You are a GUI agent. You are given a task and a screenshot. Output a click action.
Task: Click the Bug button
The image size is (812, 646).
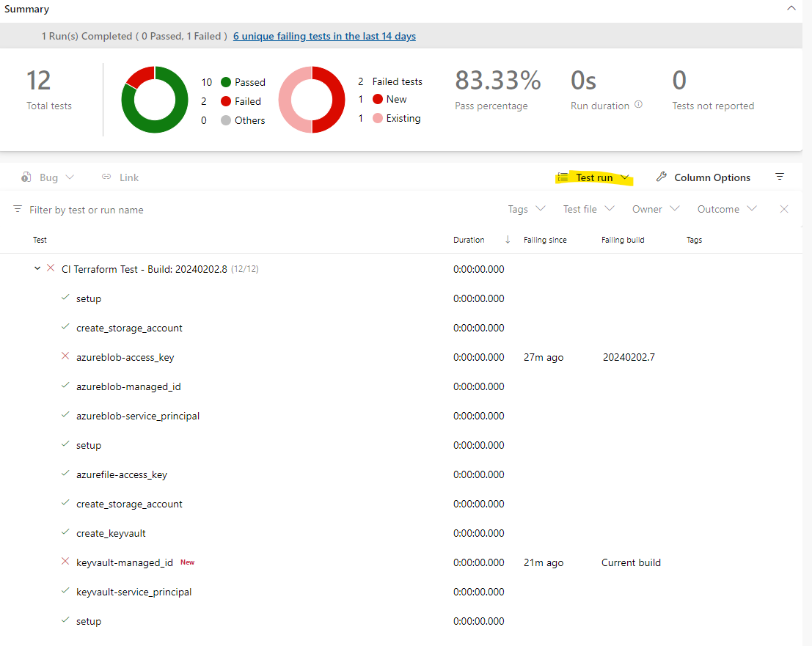[x=48, y=177]
